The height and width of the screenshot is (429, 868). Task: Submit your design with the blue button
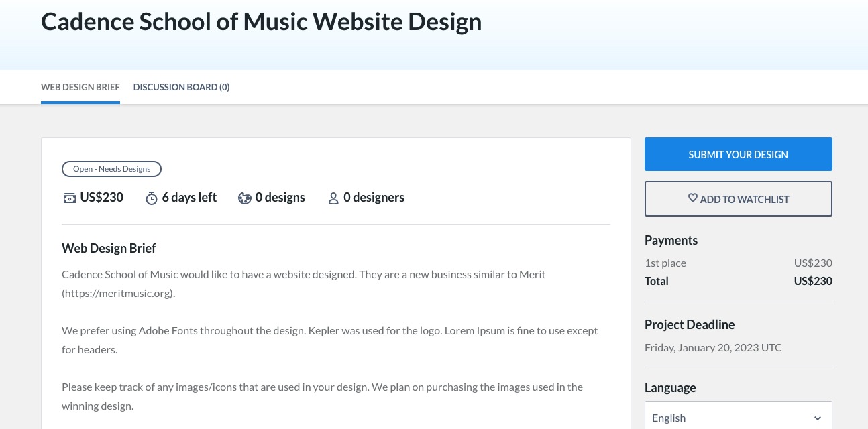pyautogui.click(x=739, y=154)
